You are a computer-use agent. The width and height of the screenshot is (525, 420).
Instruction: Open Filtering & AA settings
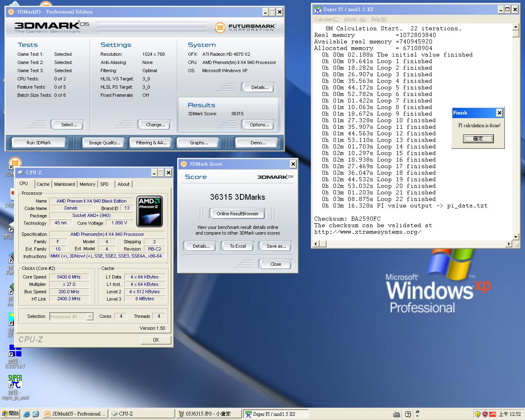pyautogui.click(x=151, y=143)
